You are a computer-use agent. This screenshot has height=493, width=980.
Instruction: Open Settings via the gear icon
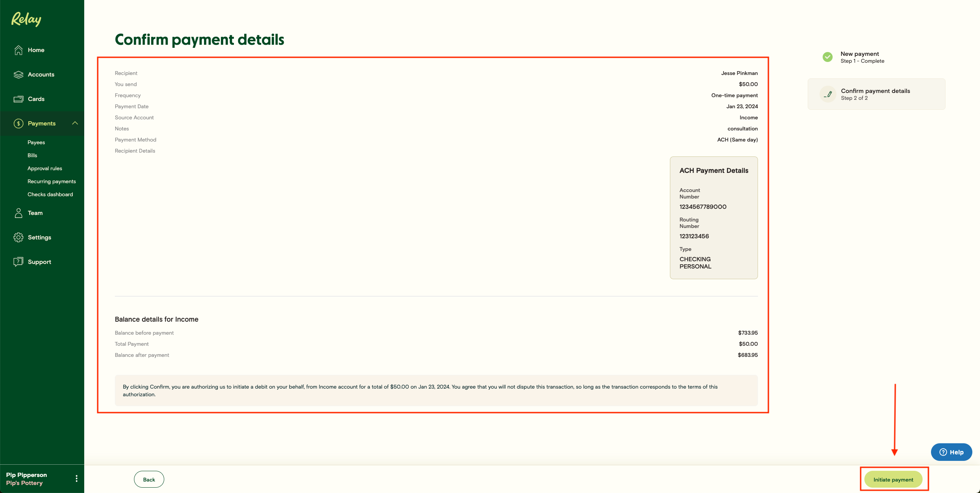coord(19,237)
